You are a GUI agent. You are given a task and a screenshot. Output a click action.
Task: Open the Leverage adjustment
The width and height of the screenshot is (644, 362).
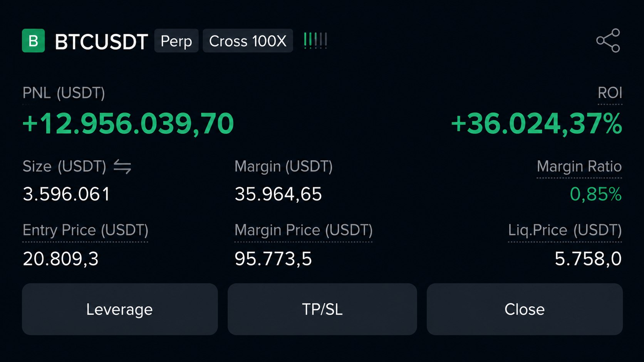click(120, 309)
